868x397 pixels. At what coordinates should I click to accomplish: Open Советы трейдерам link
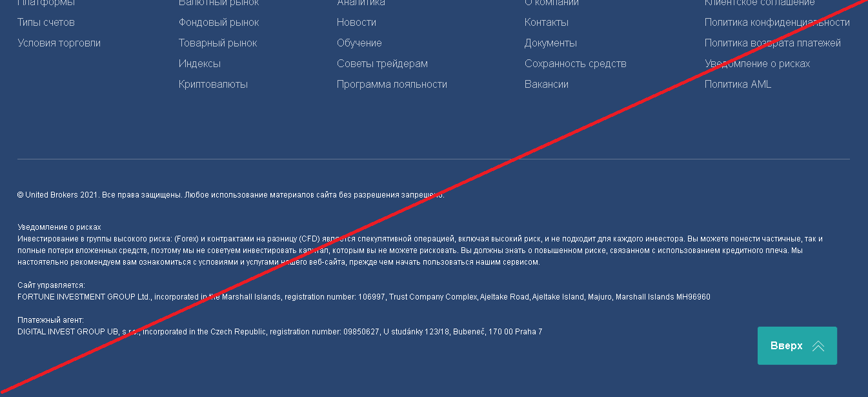pyautogui.click(x=382, y=64)
